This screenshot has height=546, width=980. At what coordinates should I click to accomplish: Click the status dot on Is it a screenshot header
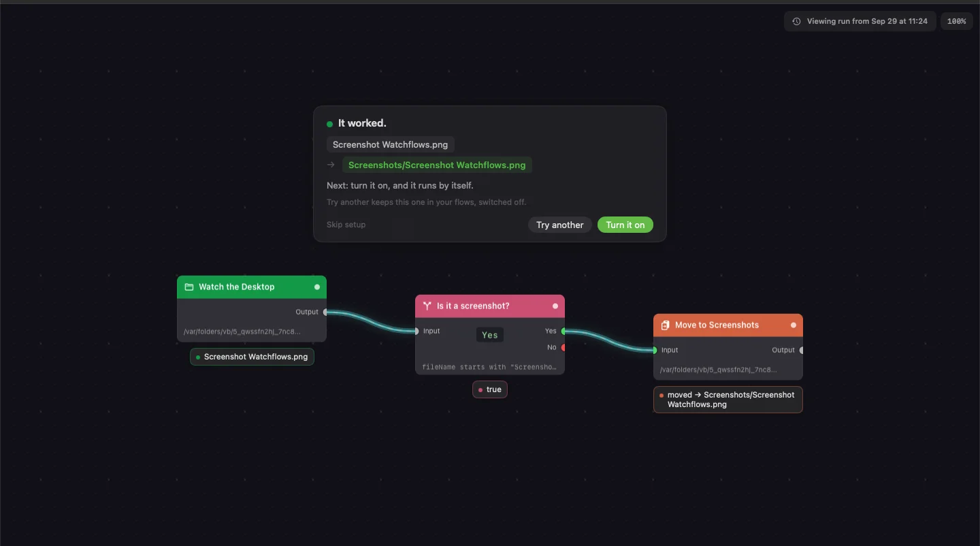(555, 306)
